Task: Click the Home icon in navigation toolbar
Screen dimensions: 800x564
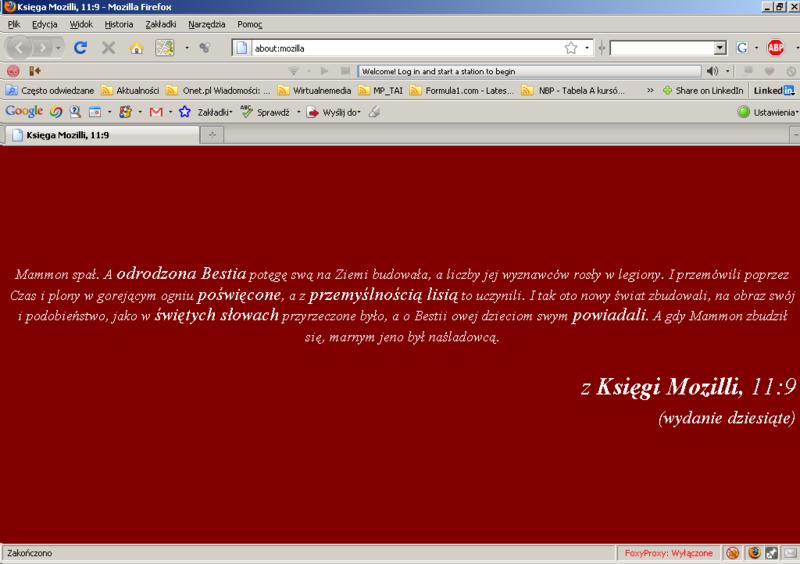Action: [134, 47]
